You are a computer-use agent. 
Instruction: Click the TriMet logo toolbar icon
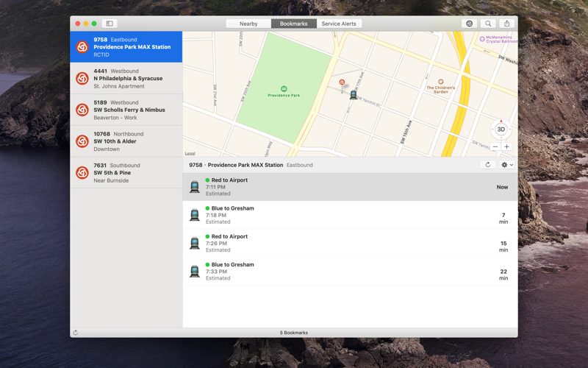469,24
